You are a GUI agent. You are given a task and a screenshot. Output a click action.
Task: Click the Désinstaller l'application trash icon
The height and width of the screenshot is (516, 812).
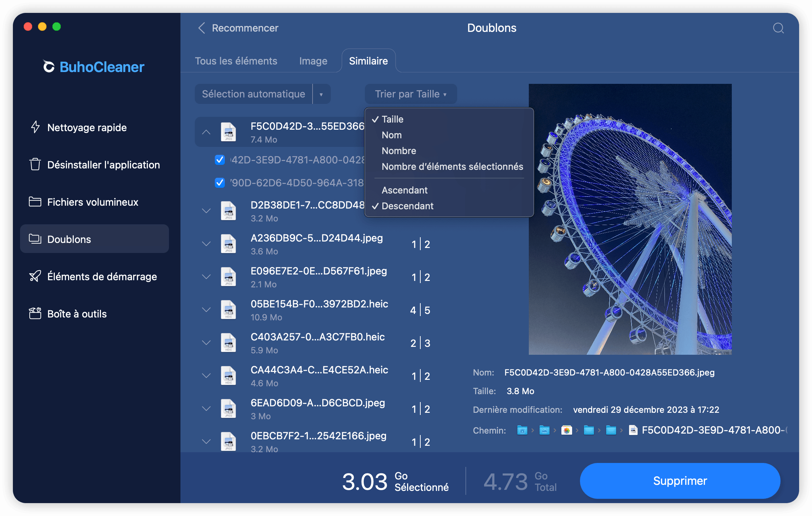[x=35, y=164]
